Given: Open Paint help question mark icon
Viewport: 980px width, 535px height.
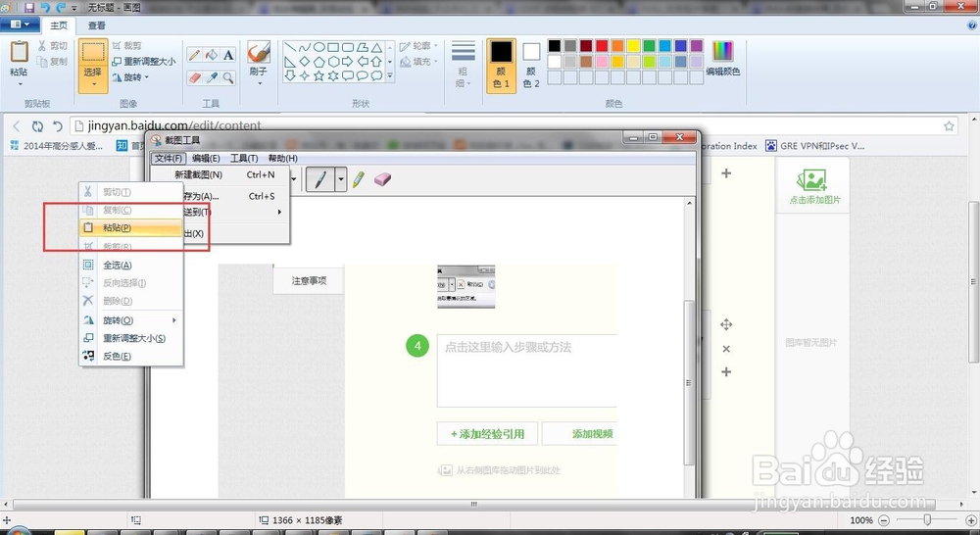Looking at the screenshot, I should [972, 25].
